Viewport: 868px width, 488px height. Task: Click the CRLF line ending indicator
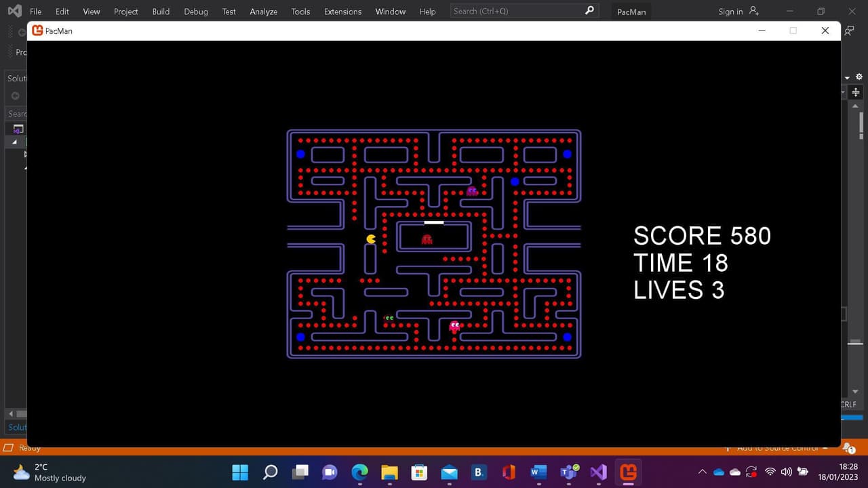click(x=848, y=405)
